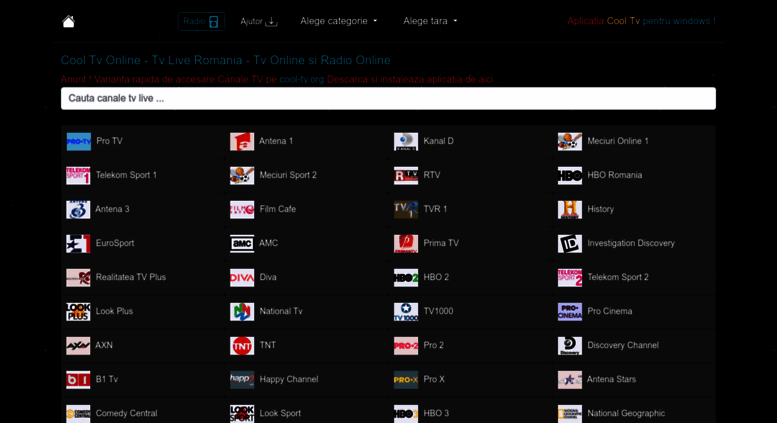Click the Diva logo icon
Viewport: 777px width, 423px height.
coord(242,277)
